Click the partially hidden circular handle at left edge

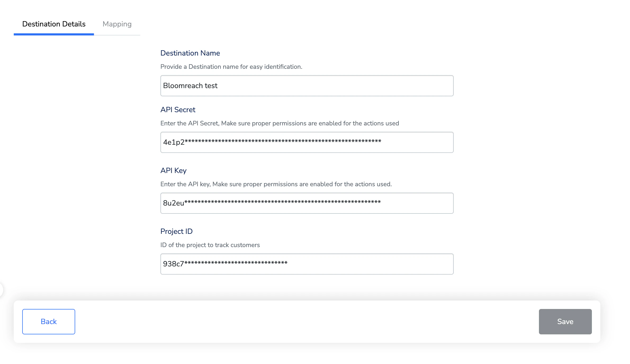point(1,290)
